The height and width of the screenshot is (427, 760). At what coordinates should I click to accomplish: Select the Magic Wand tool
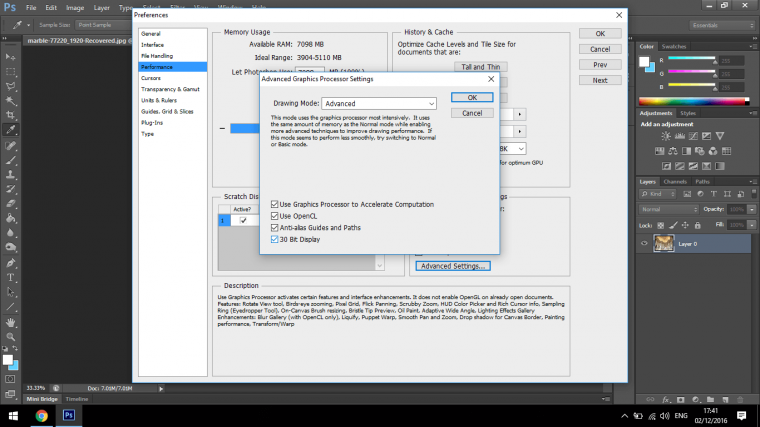pyautogui.click(x=10, y=101)
